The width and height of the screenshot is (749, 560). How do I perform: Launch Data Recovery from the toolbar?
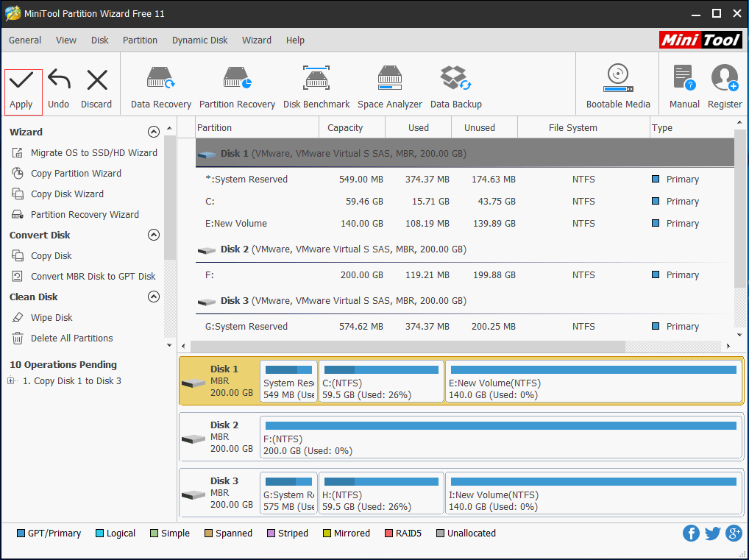point(161,88)
